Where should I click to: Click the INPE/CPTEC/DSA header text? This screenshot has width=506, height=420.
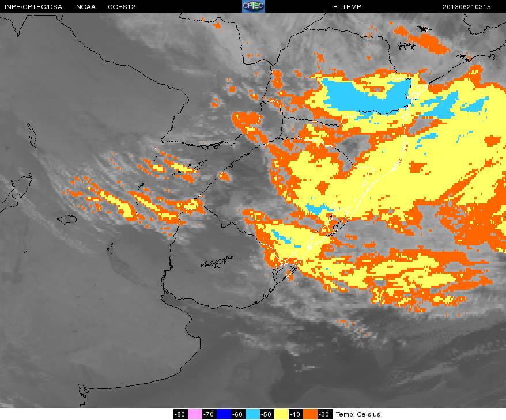click(x=33, y=7)
